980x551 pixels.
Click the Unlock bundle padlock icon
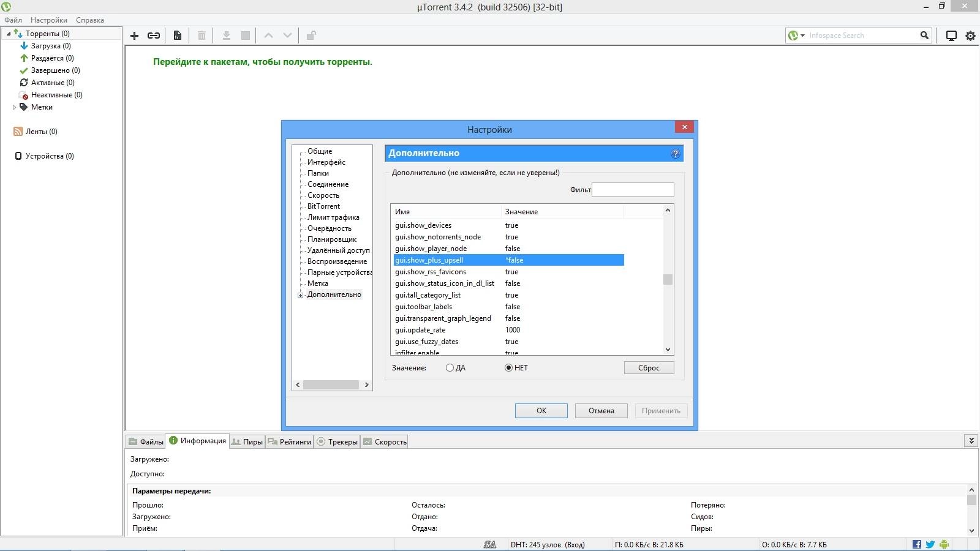pyautogui.click(x=311, y=36)
